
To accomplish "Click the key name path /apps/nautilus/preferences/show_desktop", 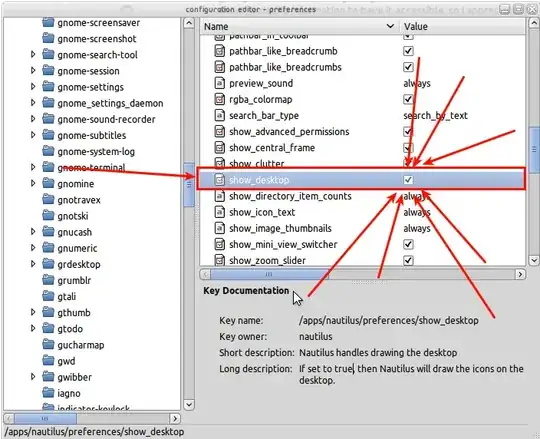I will coord(389,320).
